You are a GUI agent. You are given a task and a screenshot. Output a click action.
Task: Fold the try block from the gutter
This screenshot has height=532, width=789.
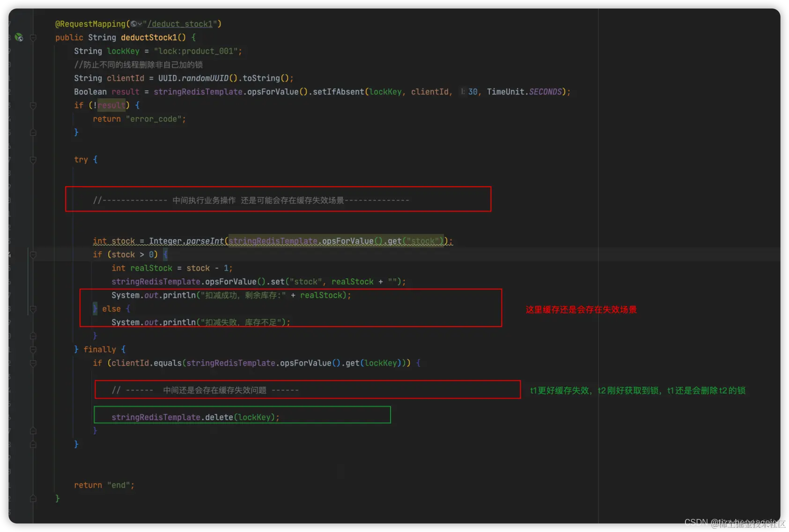[x=33, y=160]
